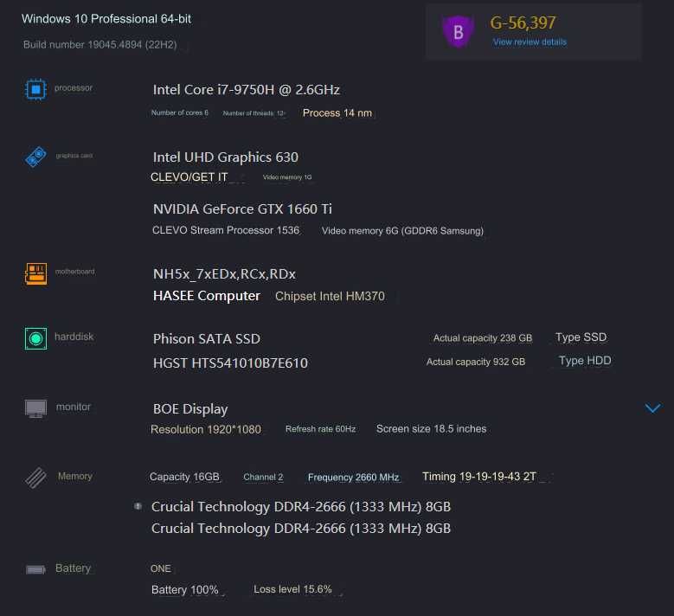
Task: Click Refresh rate 60Hz value
Action: point(321,429)
